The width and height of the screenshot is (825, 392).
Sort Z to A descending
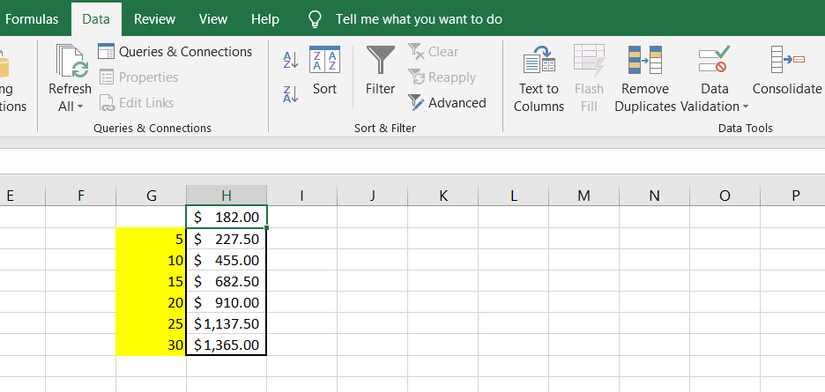[290, 94]
